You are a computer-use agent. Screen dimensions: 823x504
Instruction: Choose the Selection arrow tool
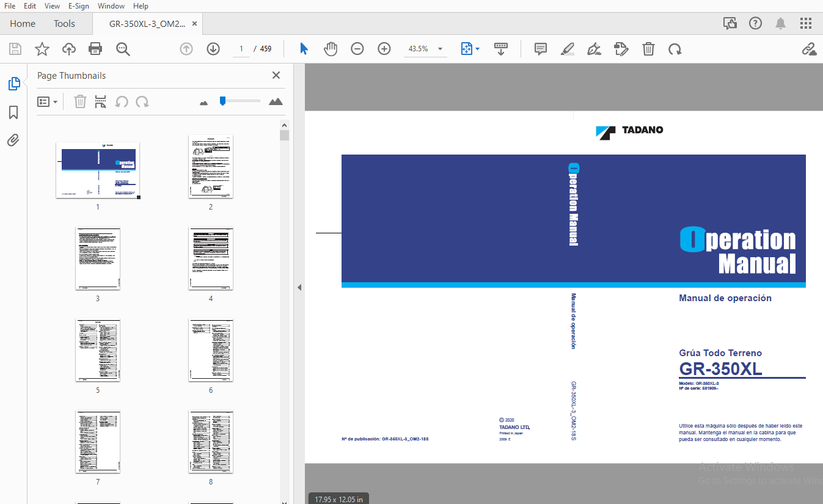tap(304, 49)
